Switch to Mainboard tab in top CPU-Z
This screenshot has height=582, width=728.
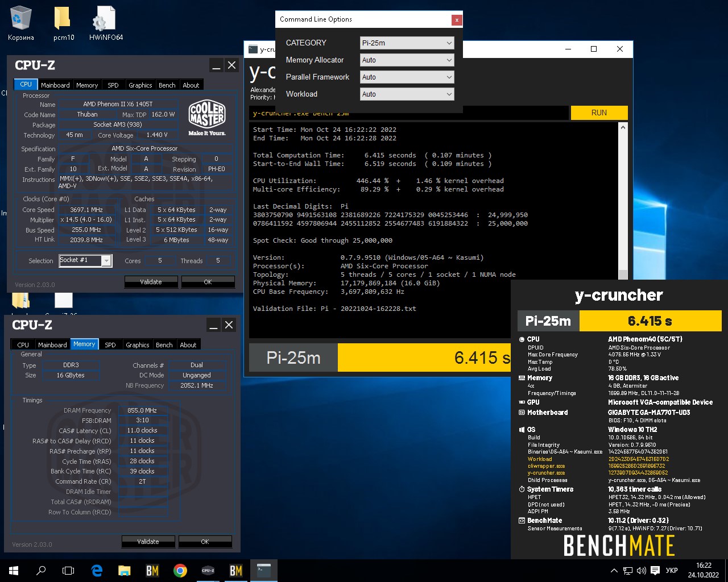point(55,85)
